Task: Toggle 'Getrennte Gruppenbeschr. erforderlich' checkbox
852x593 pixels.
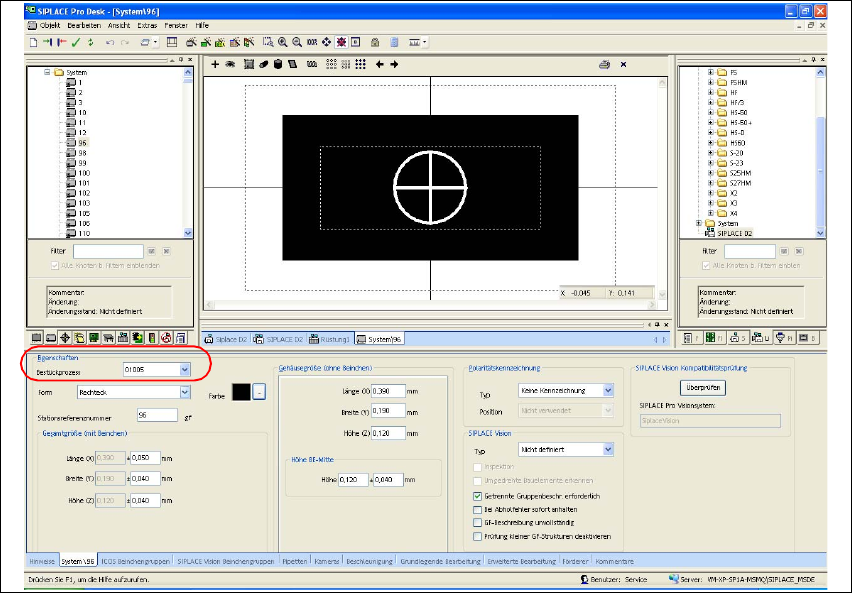Action: [476, 495]
